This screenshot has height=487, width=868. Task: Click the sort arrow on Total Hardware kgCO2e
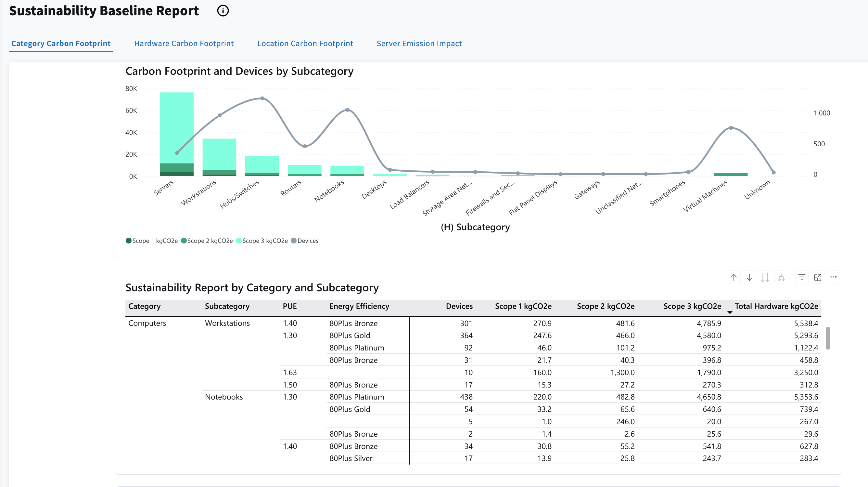click(x=730, y=312)
